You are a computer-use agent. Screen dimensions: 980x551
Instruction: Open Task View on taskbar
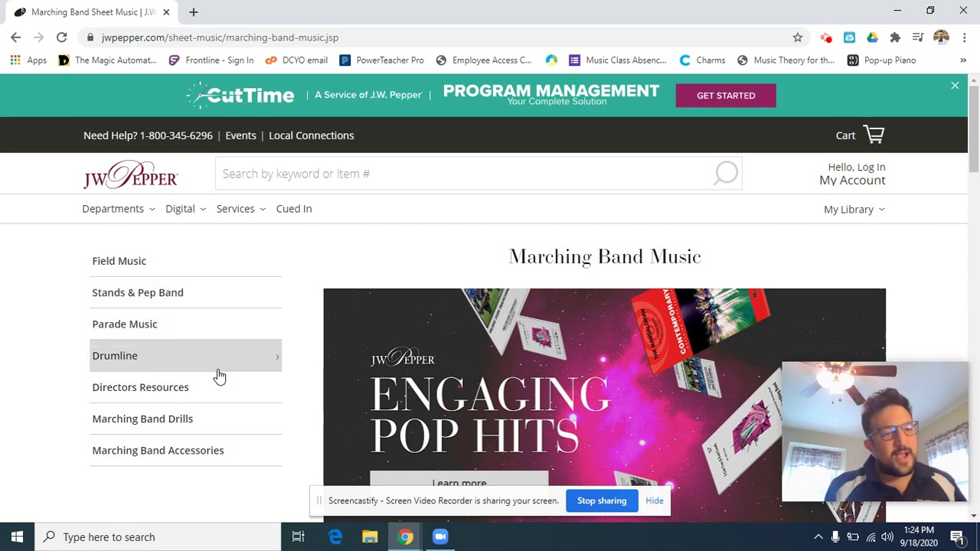tap(298, 537)
